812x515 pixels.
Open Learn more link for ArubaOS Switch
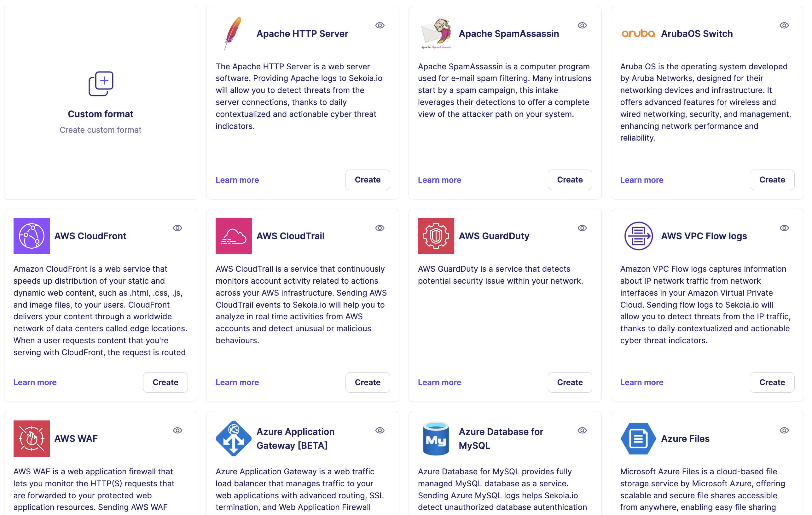coord(641,180)
